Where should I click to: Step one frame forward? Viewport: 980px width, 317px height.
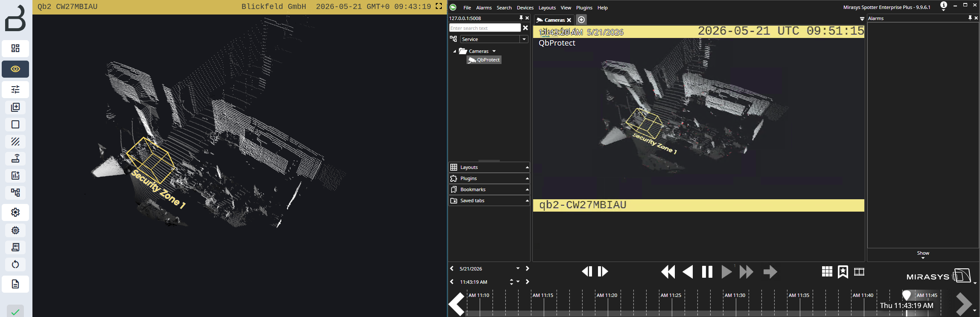coord(603,271)
